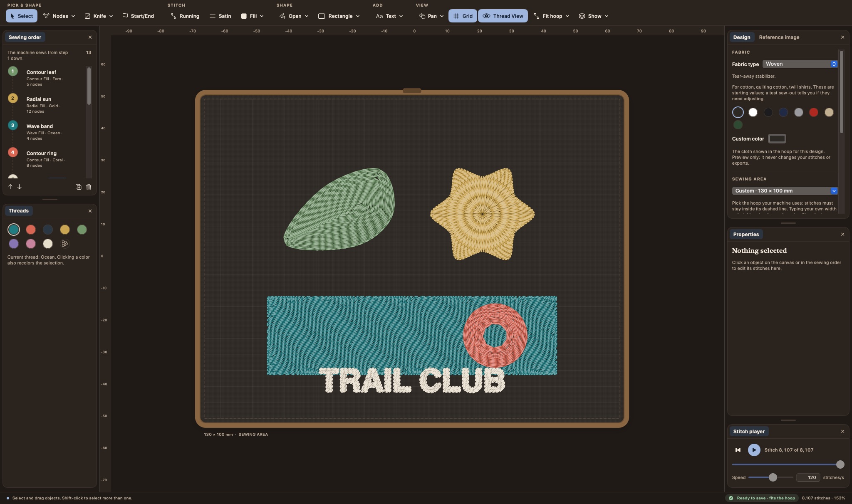852x504 pixels.
Task: Activate the Start/End flag tool
Action: [x=138, y=16]
